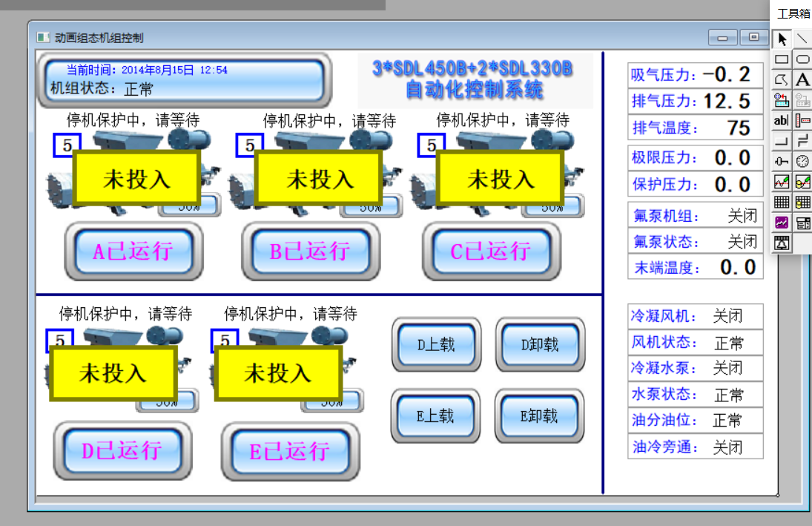Viewport: 812px width, 526px height.
Task: Toggle the E已运行 compressor button
Action: click(289, 451)
